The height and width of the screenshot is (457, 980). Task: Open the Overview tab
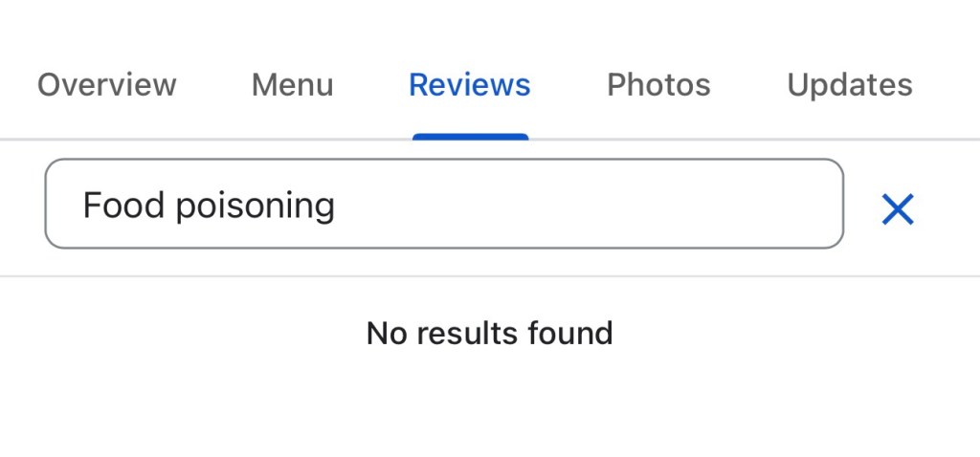pos(107,85)
